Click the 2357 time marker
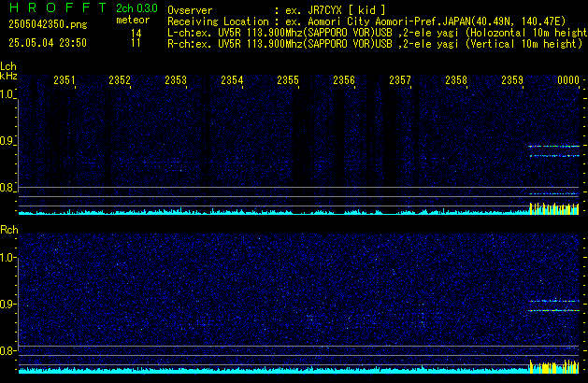 400,80
